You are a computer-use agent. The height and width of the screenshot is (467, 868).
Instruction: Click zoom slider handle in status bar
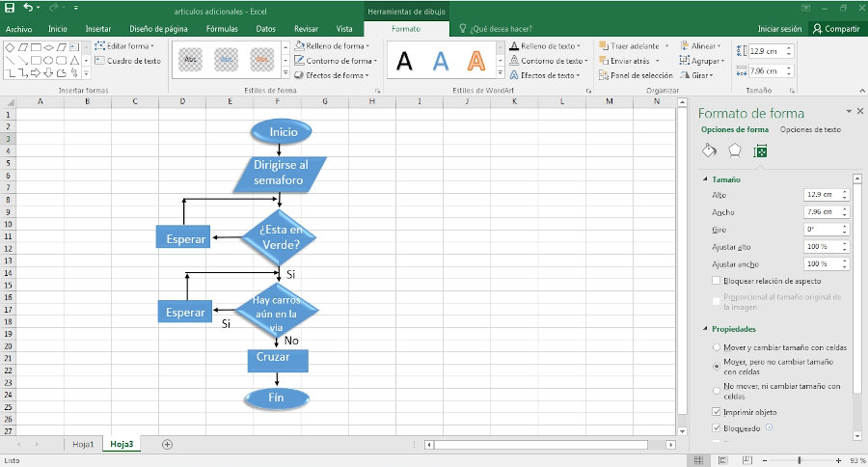[800, 460]
